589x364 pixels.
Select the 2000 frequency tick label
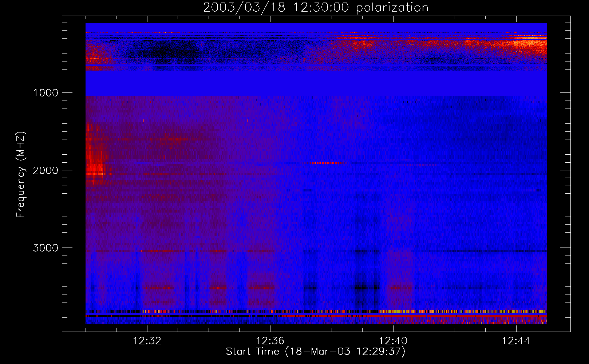pos(46,170)
